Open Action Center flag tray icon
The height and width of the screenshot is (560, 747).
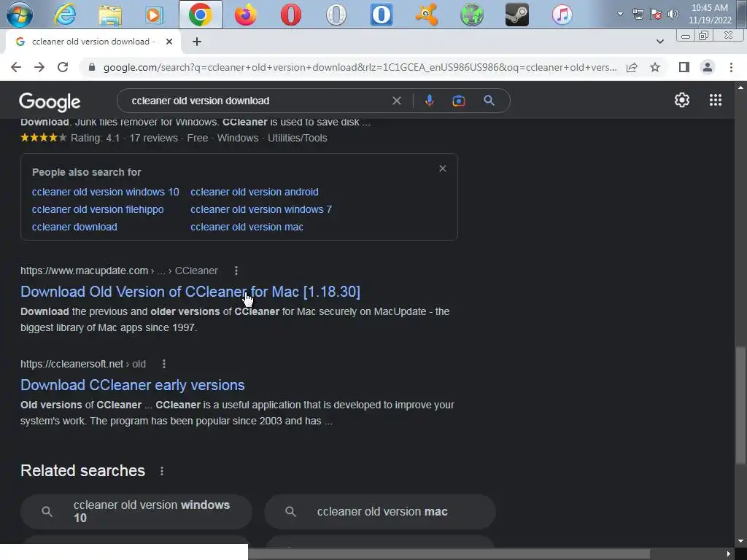656,14
